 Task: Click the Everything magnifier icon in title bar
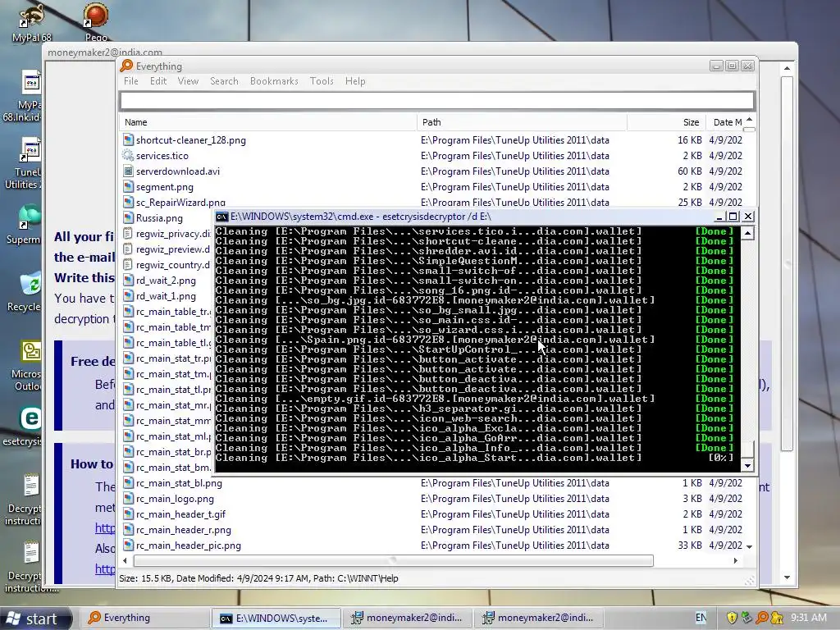click(126, 66)
